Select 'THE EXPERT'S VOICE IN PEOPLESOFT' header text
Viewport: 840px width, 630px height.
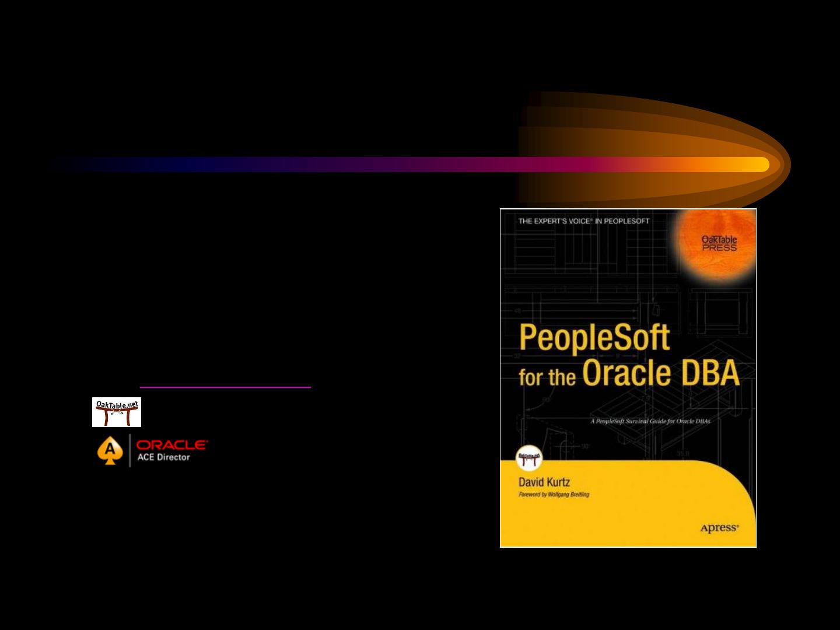point(584,221)
